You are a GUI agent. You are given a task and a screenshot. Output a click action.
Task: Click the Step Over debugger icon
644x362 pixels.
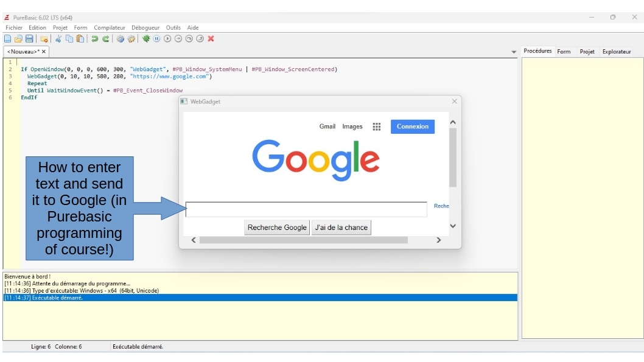pos(189,38)
